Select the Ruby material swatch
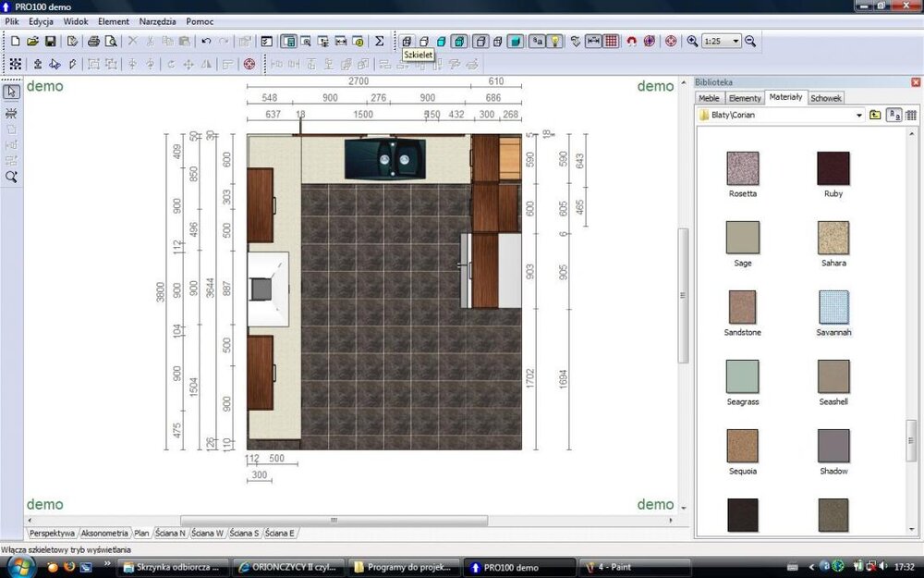This screenshot has width=924, height=578. pyautogui.click(x=833, y=169)
